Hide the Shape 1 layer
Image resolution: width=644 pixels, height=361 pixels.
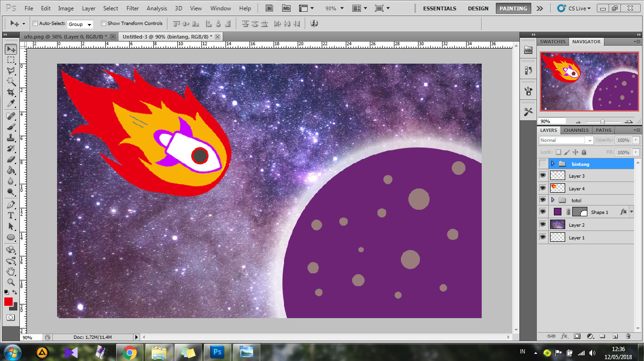click(x=543, y=212)
